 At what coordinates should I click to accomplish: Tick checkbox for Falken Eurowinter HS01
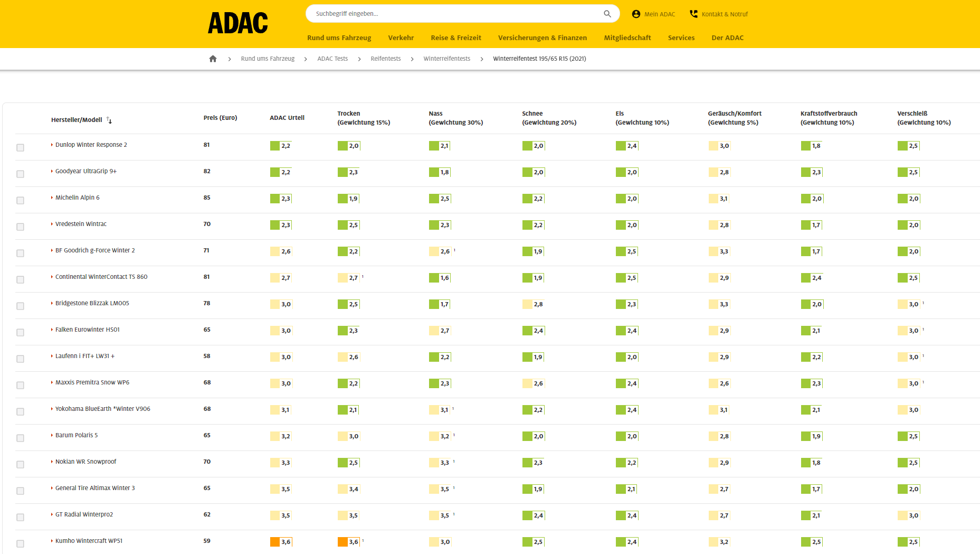click(x=20, y=332)
